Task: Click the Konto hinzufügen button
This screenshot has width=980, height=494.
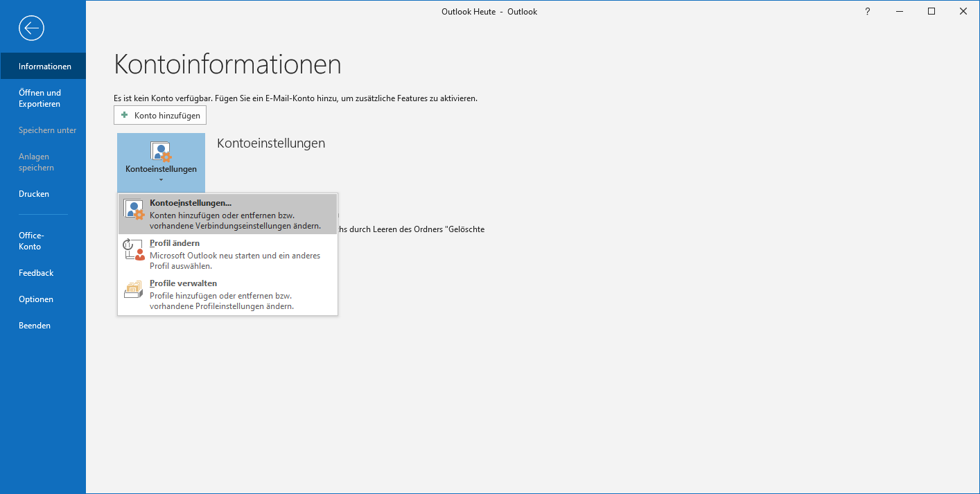Action: (x=160, y=115)
